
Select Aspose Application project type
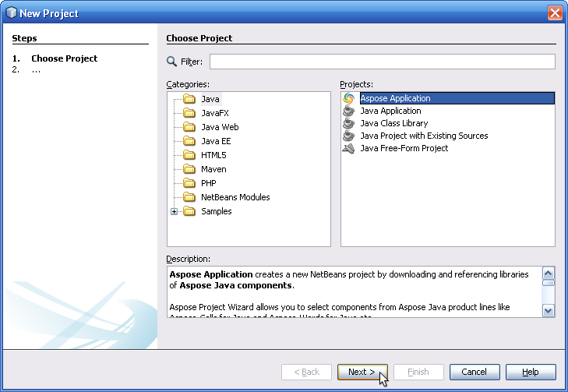[x=457, y=98]
